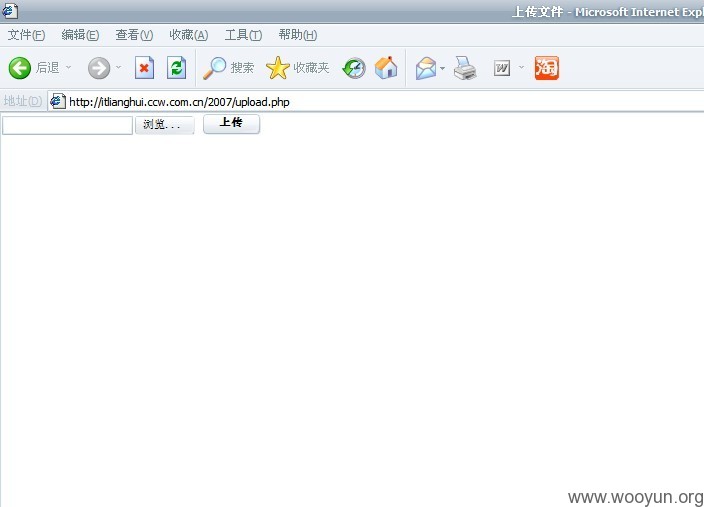Click the address bar URL upload.php

click(179, 102)
